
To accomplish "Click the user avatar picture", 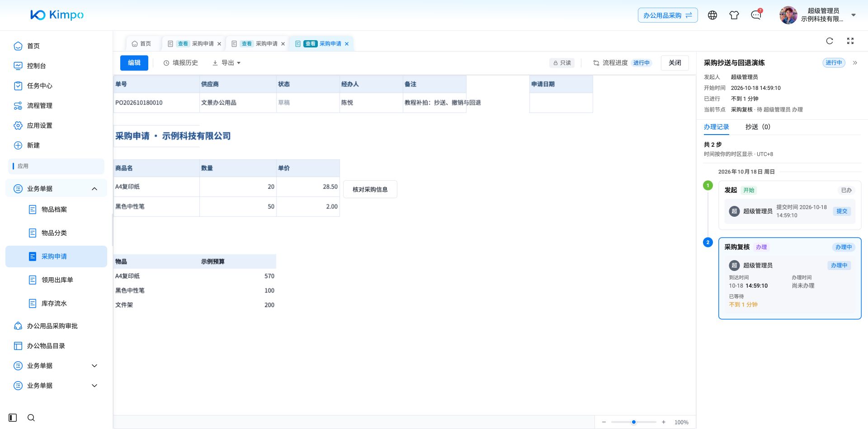I will (788, 15).
